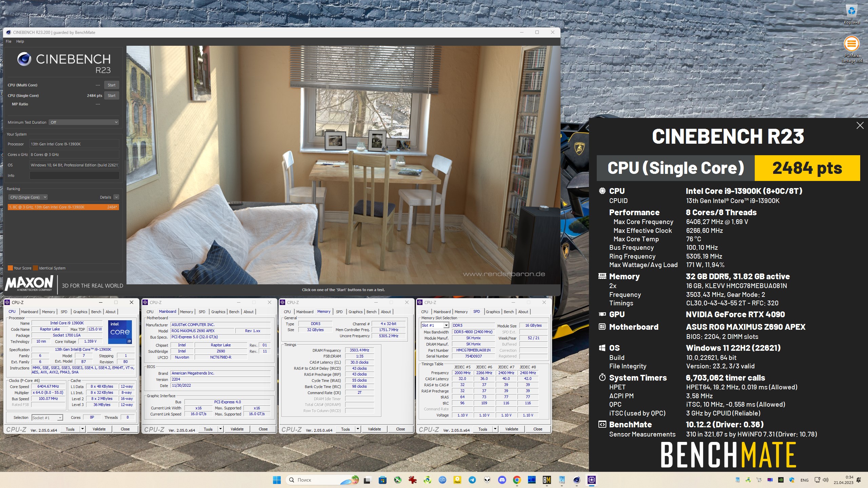Open PCMark Vantage x64 desktop icon
868x488 pixels.
pos(851,49)
